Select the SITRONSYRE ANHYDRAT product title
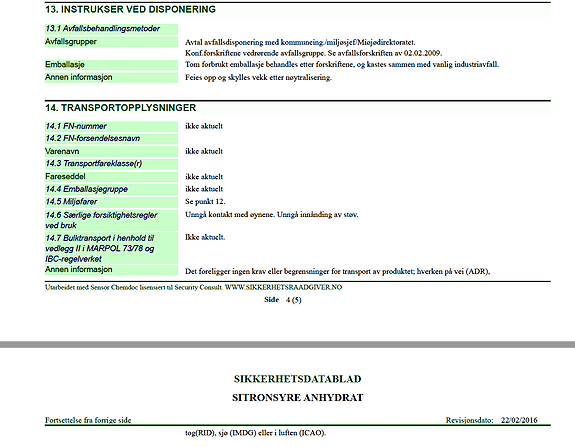This screenshot has height=447, width=575. coord(297,398)
